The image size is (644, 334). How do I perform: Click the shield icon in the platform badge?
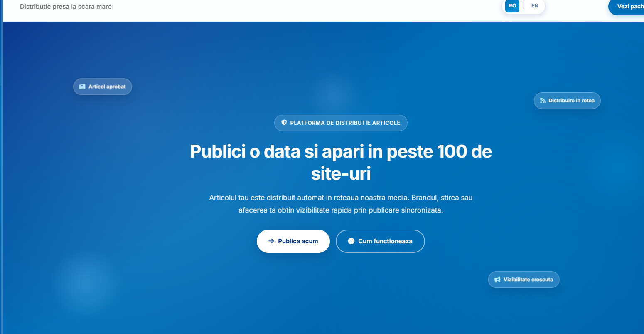(284, 123)
